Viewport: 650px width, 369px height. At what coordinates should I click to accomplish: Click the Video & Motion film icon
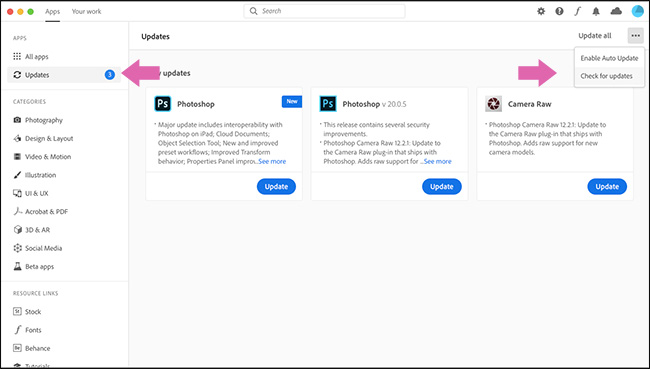(17, 156)
